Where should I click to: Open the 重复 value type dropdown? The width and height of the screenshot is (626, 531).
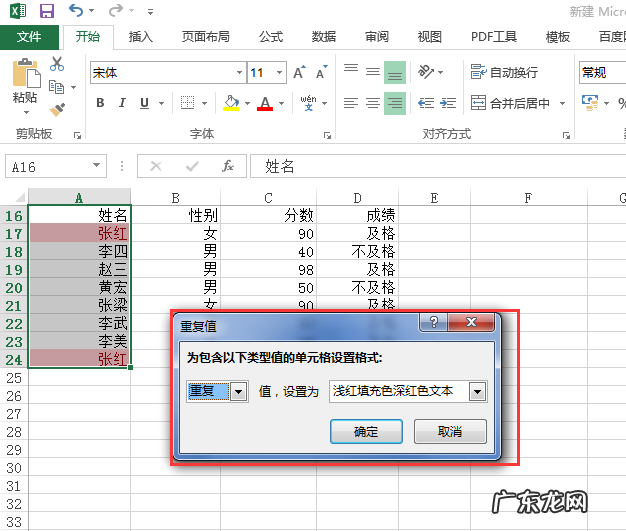tap(239, 391)
